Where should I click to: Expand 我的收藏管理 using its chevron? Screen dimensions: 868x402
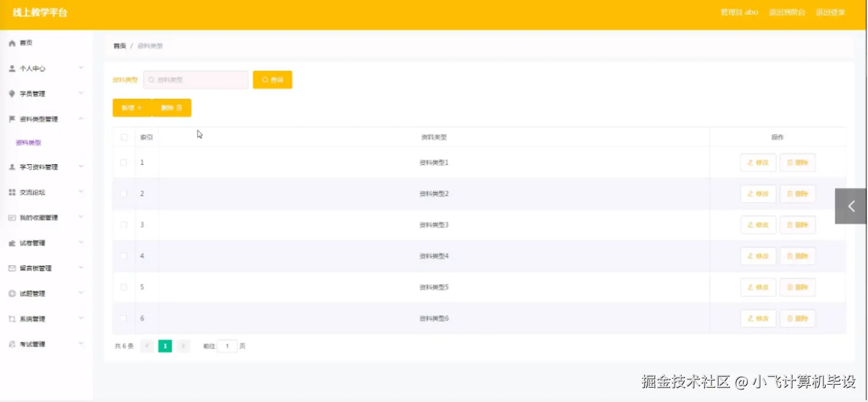coord(81,218)
